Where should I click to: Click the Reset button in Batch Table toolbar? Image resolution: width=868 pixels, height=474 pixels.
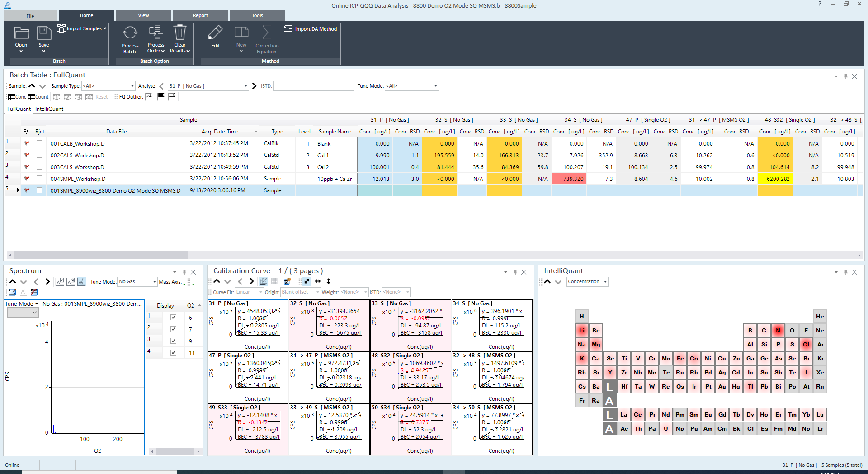coord(102,97)
